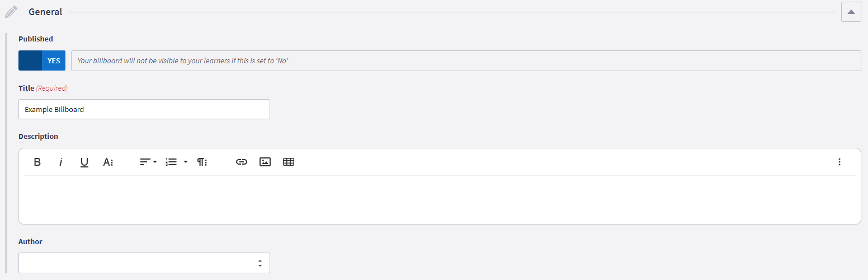868x280 pixels.
Task: Click the Title input field
Action: click(x=144, y=109)
